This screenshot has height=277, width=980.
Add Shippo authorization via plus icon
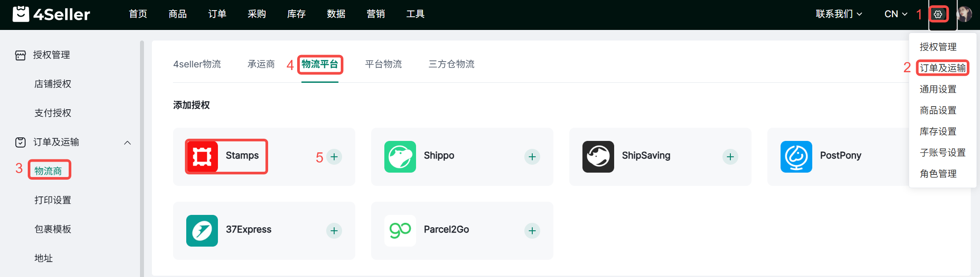[x=532, y=157]
